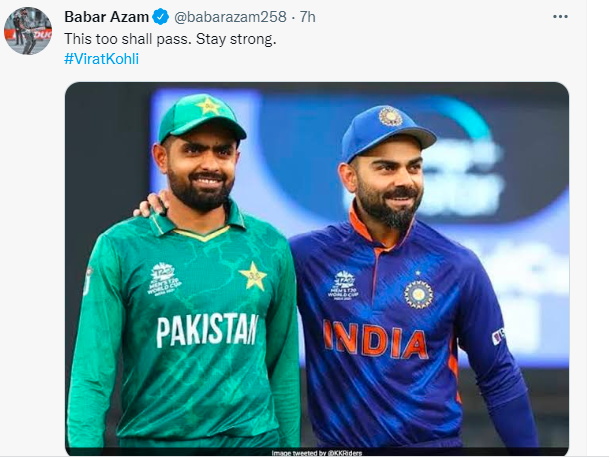This screenshot has height=462, width=609.
Task: Click the World Cup logo on green jersey
Action: 165,277
